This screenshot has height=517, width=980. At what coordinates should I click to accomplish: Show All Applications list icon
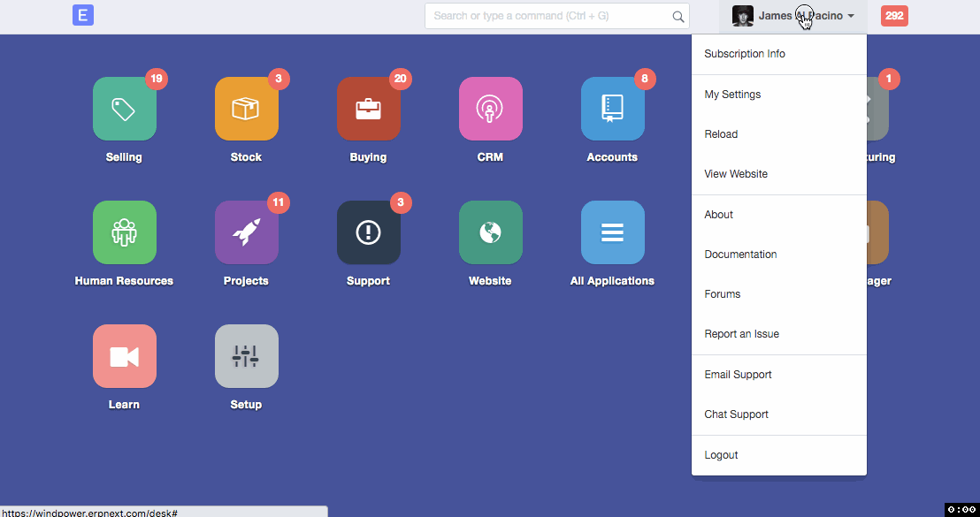[x=613, y=232]
